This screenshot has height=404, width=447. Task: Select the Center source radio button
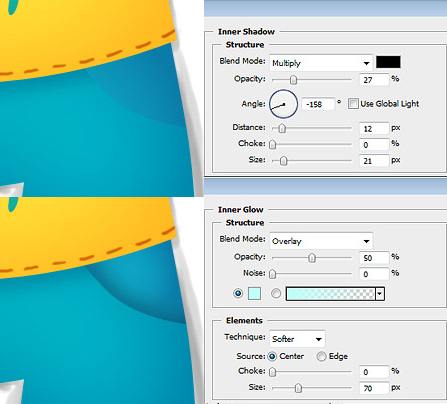[272, 356]
